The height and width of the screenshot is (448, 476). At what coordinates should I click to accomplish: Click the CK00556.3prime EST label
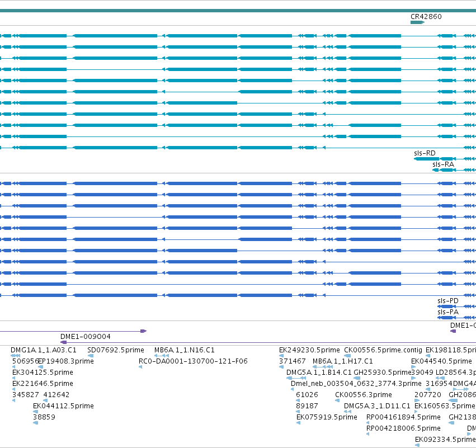click(364, 394)
